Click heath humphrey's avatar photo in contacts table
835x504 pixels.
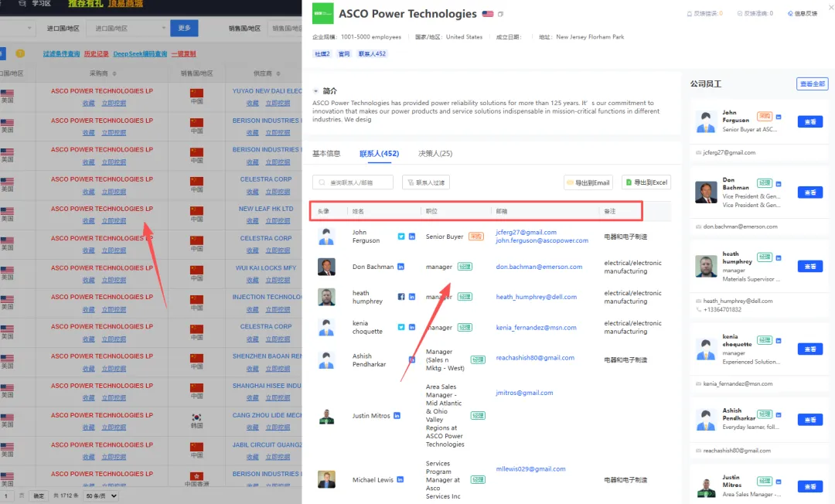326,297
